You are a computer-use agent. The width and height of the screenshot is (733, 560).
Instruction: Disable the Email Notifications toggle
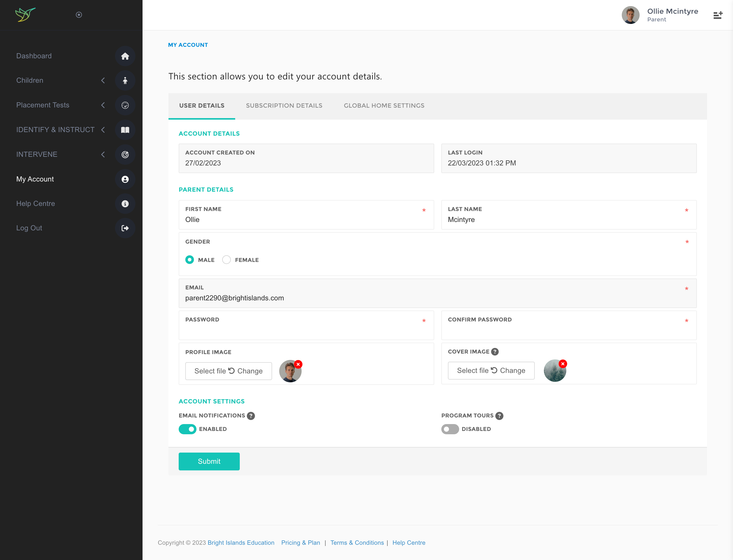pos(187,429)
